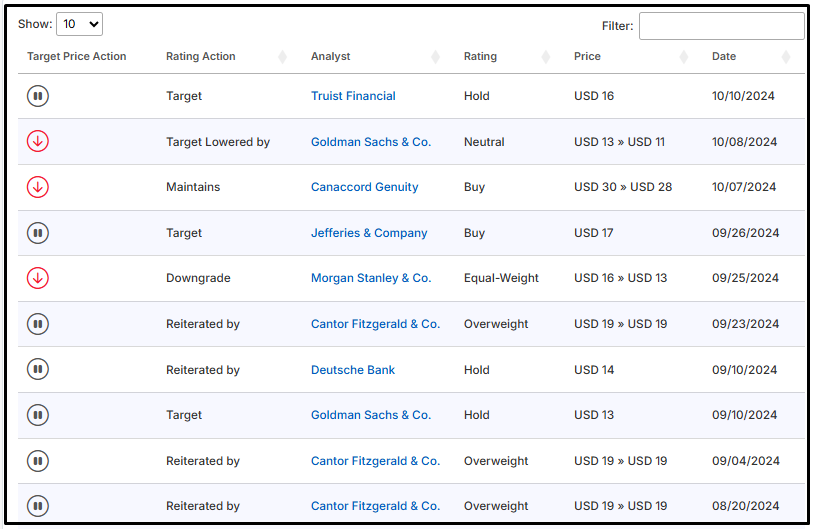Select price 'USD 16 » USD 13'
Image resolution: width=815 pixels, height=529 pixels.
tap(620, 278)
